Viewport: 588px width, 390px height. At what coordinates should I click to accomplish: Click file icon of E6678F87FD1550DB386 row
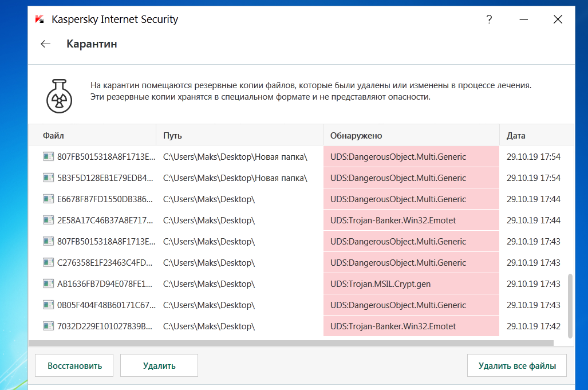(x=48, y=199)
